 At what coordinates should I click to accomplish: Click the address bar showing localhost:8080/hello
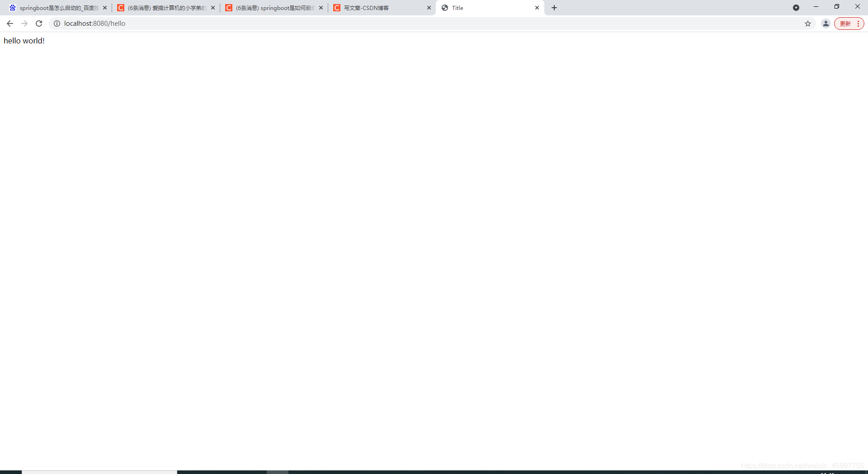click(x=181, y=24)
